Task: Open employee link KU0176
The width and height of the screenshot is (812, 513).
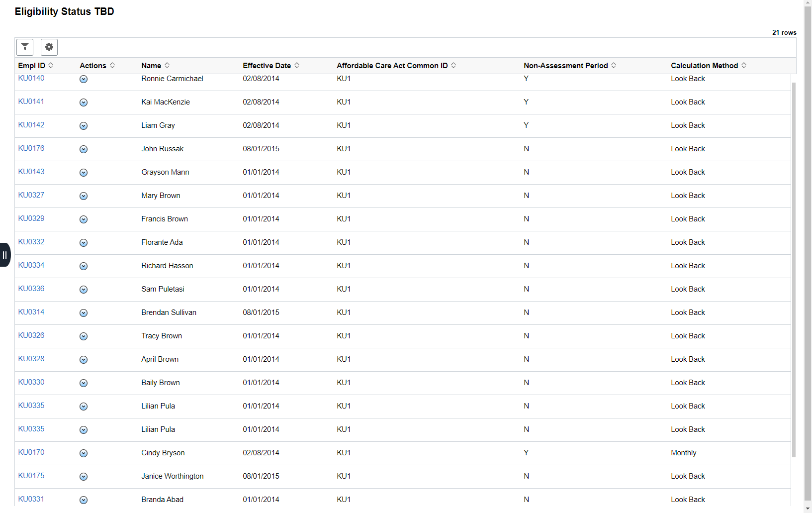Action: click(31, 148)
